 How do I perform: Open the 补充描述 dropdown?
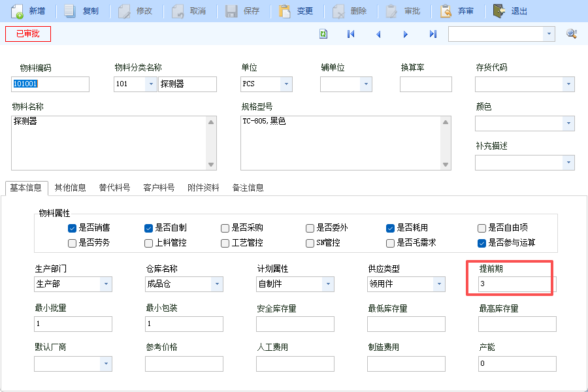[x=568, y=163]
